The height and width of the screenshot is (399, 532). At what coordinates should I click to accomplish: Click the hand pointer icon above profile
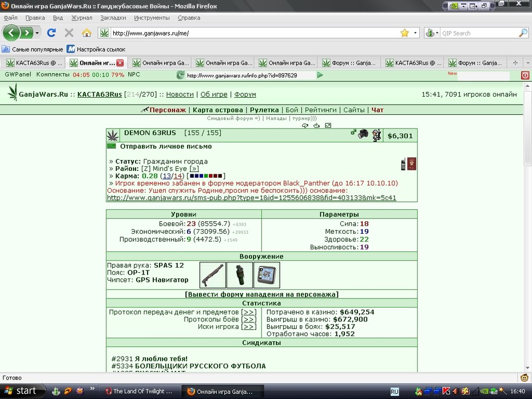[316, 125]
